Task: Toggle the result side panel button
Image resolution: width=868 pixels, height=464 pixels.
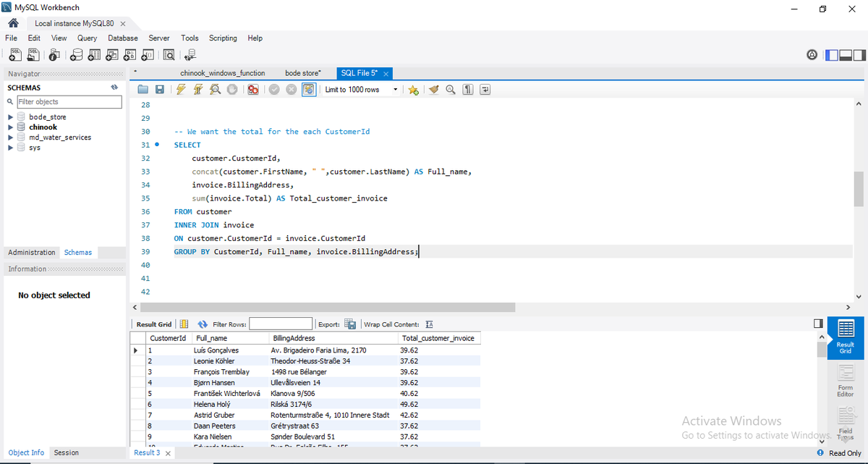Action: click(818, 324)
